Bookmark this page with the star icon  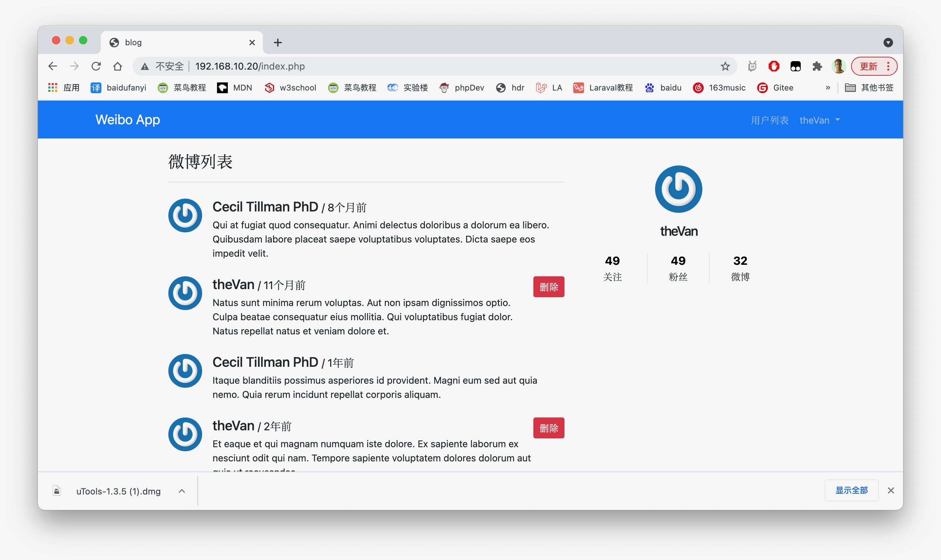[725, 67]
